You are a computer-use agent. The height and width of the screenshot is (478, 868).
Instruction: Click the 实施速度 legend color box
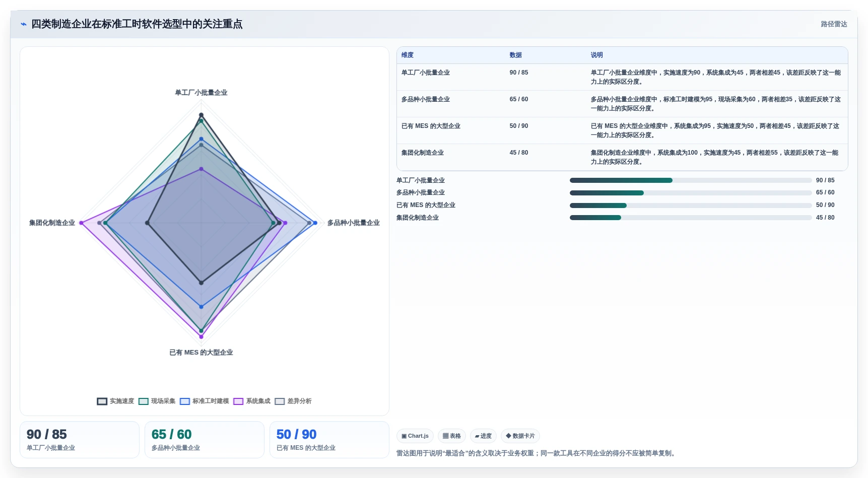[102, 401]
